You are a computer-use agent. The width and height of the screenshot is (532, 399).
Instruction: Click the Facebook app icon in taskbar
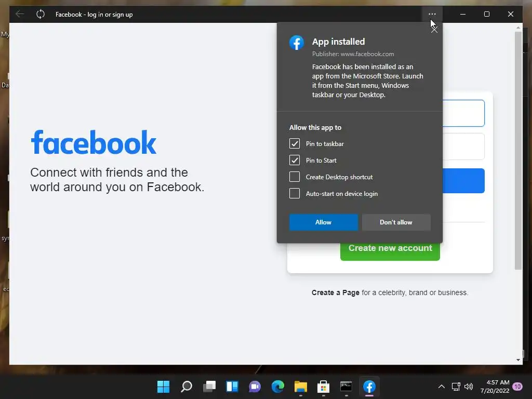point(369,387)
